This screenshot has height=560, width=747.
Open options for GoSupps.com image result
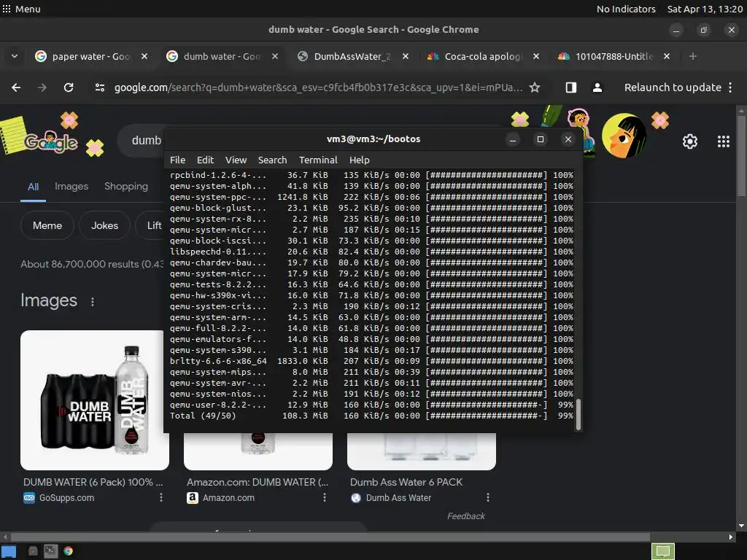161,497
